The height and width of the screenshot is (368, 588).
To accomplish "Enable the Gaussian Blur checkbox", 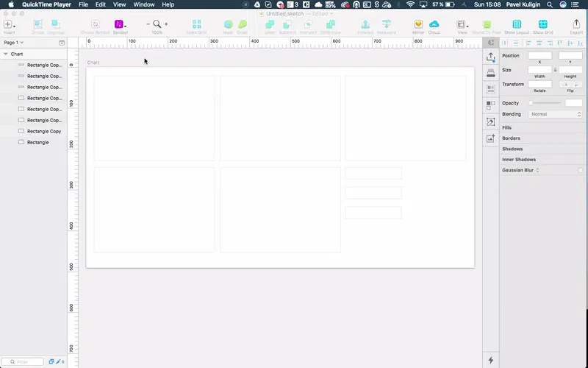I will (x=581, y=171).
